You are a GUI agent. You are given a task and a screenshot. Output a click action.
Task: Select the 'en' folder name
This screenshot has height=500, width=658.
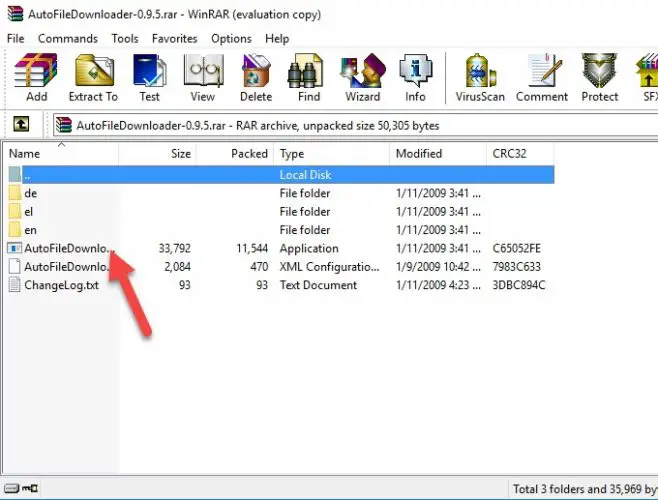pyautogui.click(x=31, y=230)
